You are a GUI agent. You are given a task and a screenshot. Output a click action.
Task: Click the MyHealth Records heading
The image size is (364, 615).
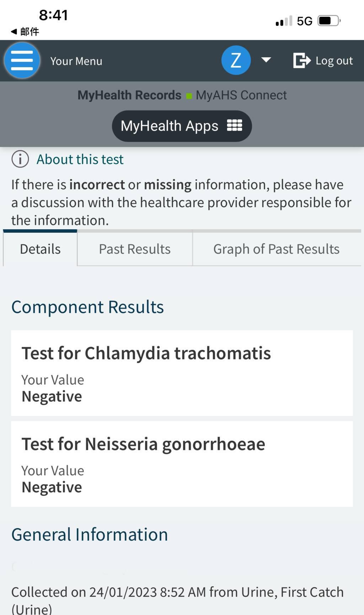pyautogui.click(x=129, y=95)
